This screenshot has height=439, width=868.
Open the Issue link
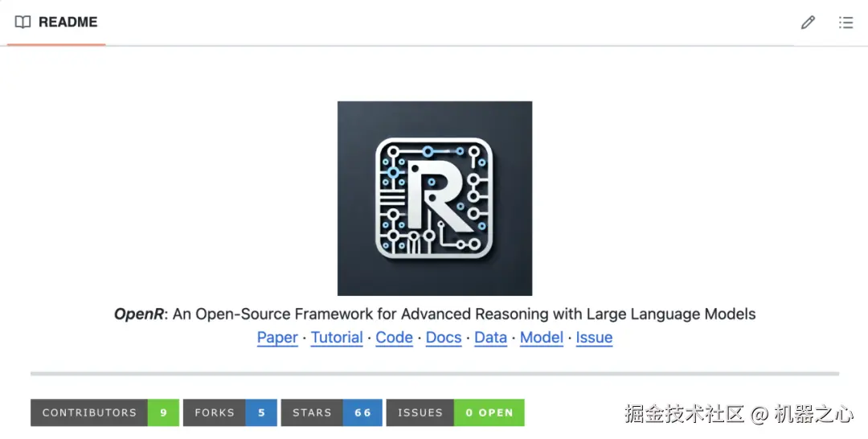point(594,337)
